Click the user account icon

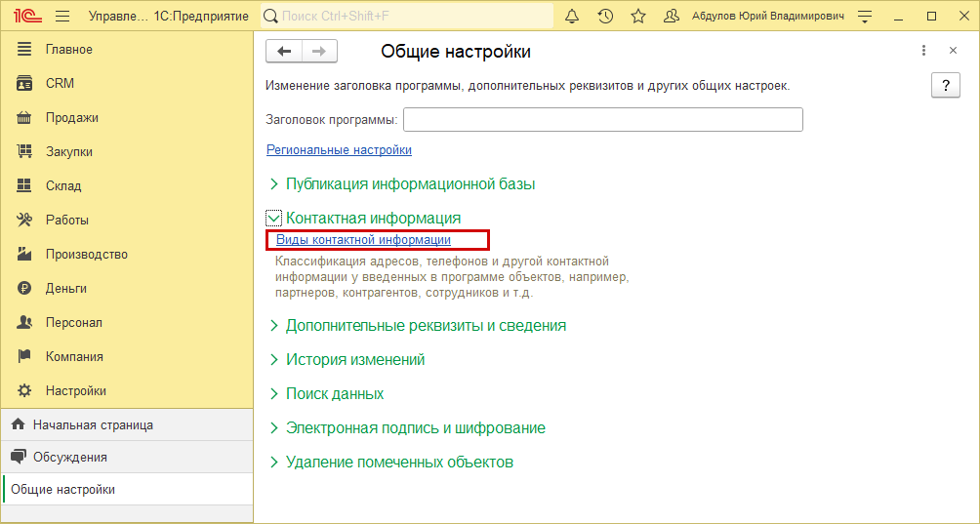pos(672,16)
